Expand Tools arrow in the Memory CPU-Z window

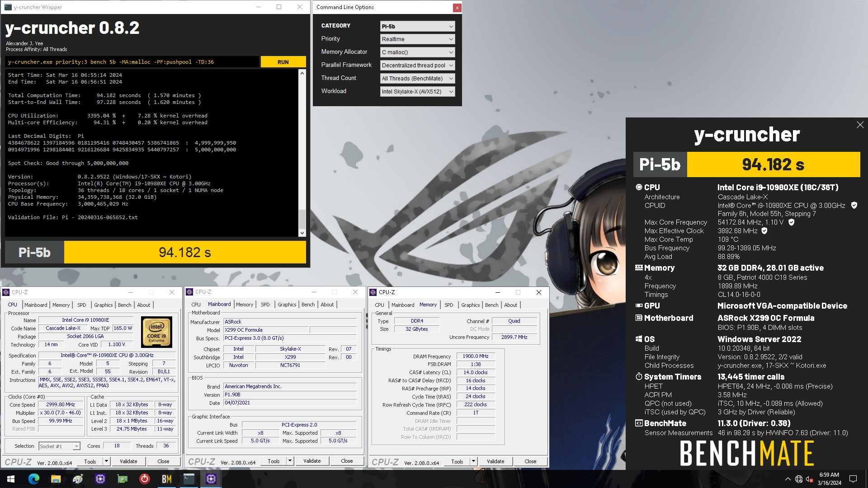click(473, 461)
